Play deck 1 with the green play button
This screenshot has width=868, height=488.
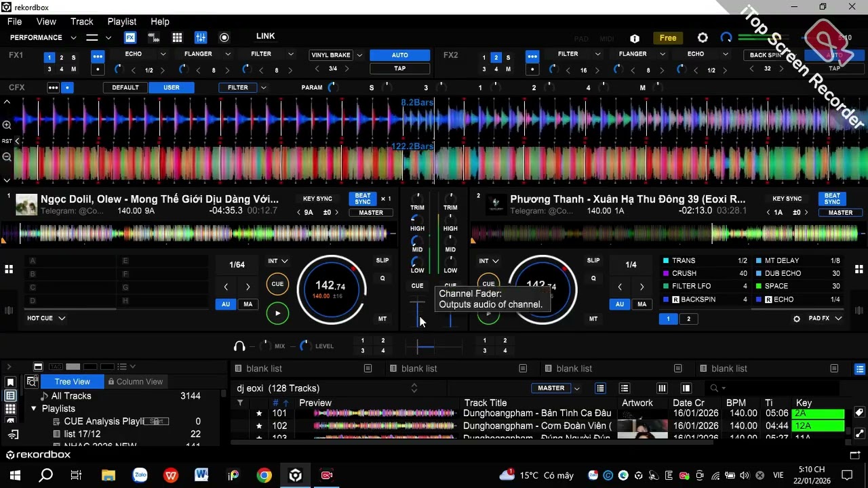(277, 313)
